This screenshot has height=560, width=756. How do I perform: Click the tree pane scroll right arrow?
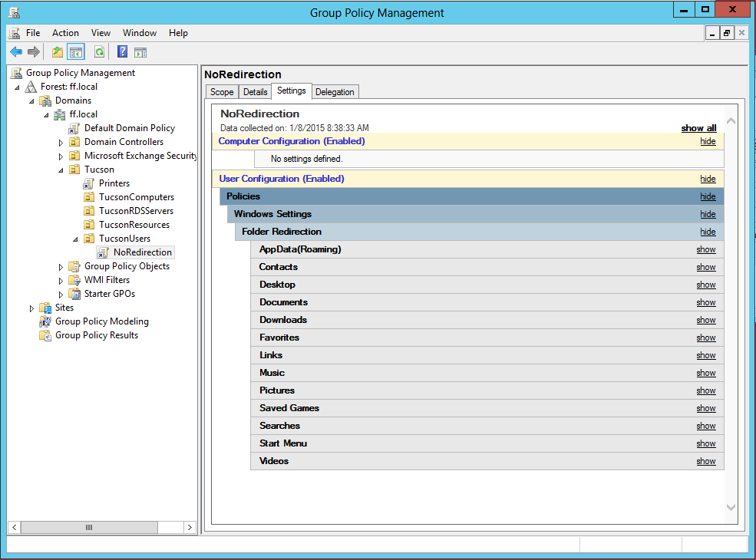190,527
